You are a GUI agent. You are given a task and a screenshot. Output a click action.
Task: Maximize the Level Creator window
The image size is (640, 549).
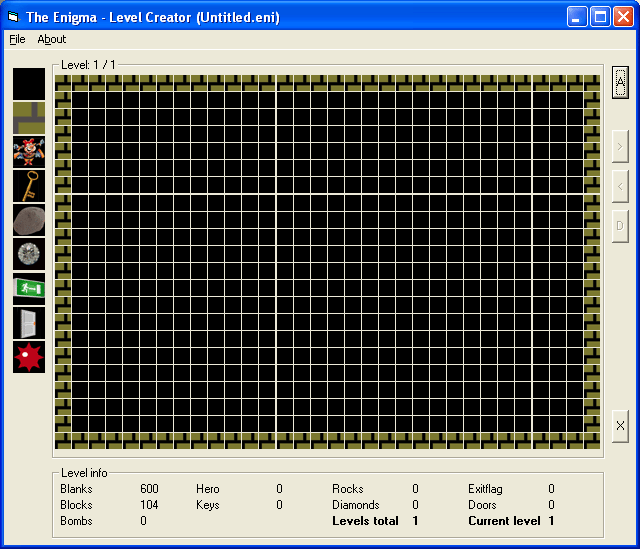(600, 17)
